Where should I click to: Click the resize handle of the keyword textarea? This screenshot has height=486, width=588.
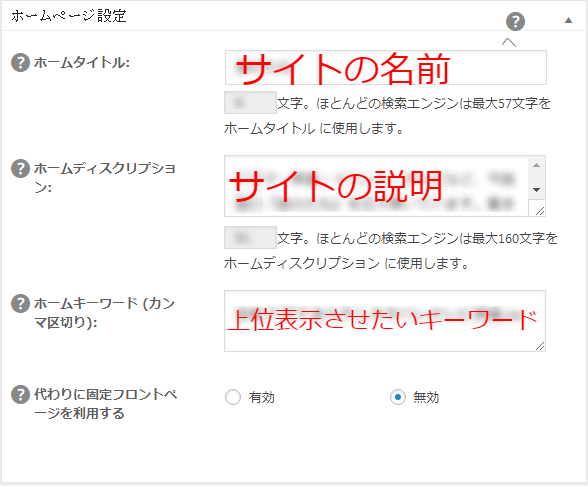click(540, 346)
